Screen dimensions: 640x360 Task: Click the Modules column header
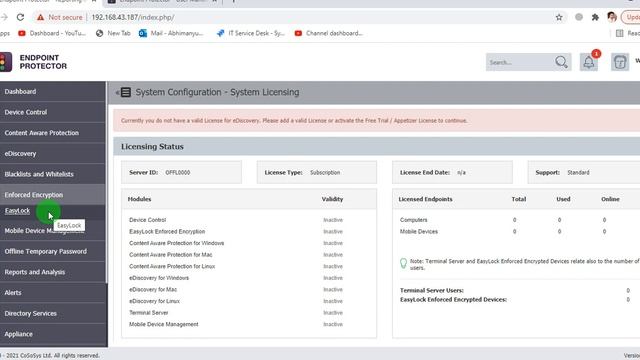click(140, 199)
